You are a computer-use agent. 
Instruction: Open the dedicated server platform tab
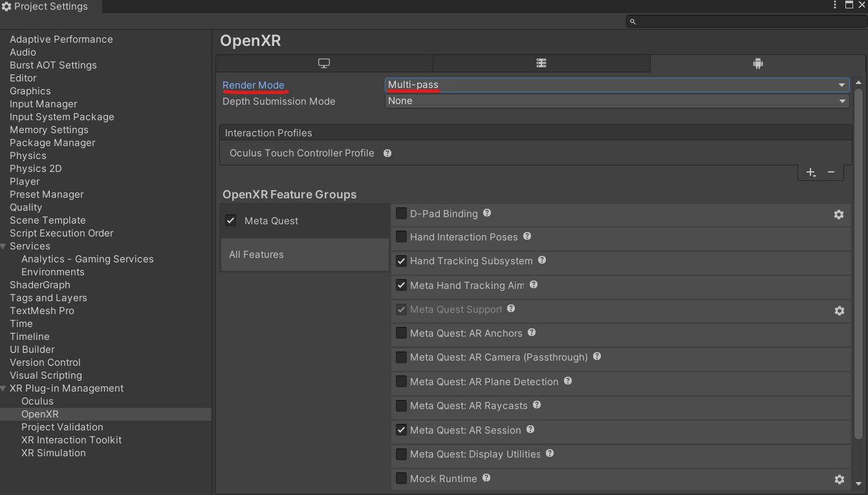pyautogui.click(x=541, y=63)
